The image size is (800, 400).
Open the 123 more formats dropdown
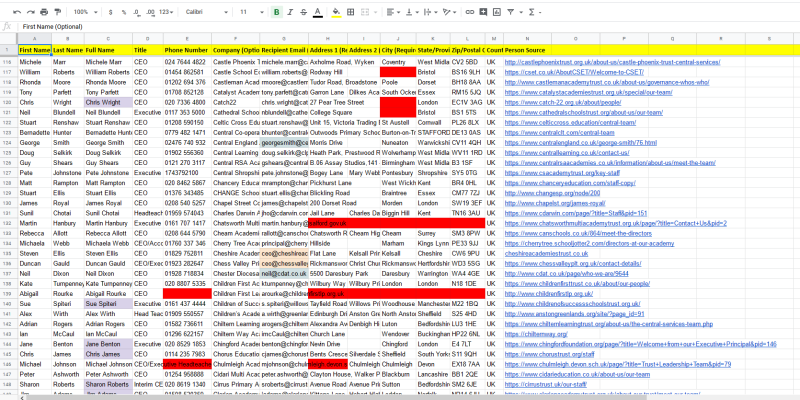pos(166,12)
